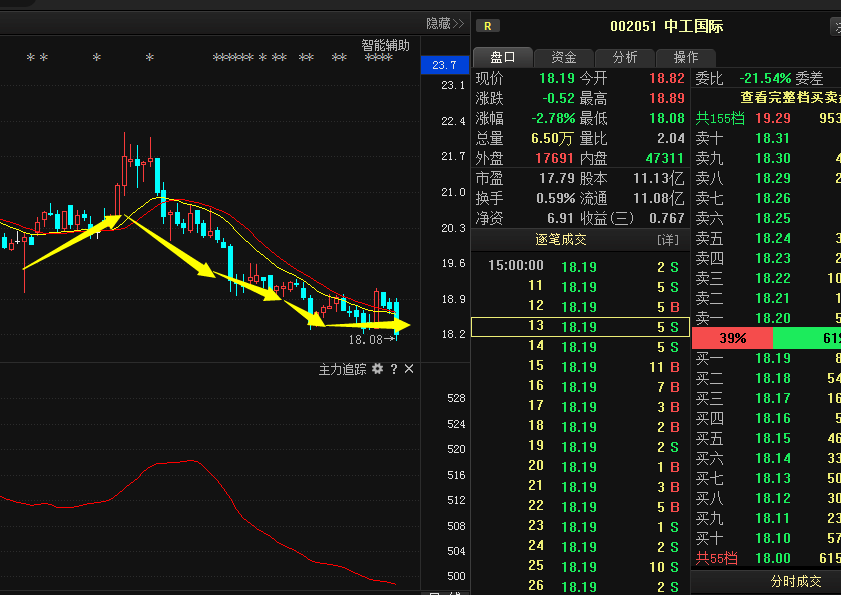Image resolution: width=841 pixels, height=595 pixels.
Task: Click the green sell ratio bar segment
Action: coord(807,338)
